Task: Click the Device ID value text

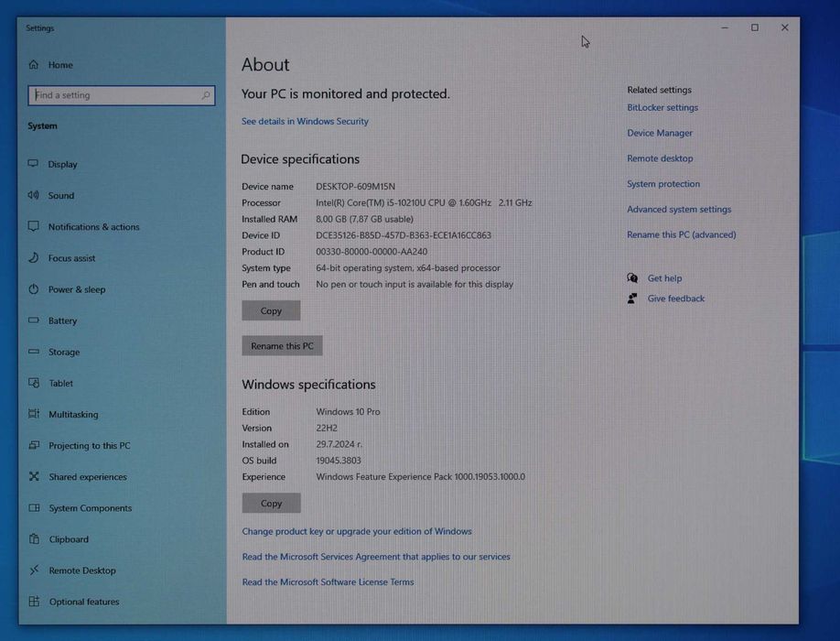Action: pyautogui.click(x=404, y=235)
